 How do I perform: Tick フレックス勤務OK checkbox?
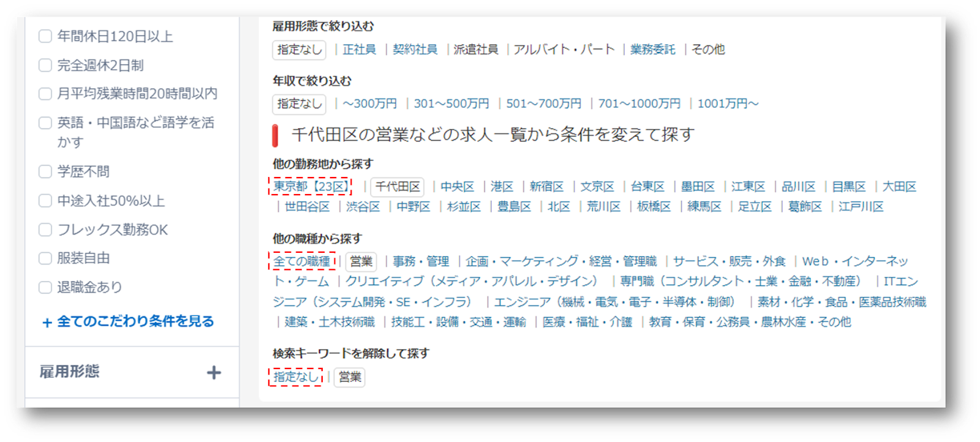45,230
